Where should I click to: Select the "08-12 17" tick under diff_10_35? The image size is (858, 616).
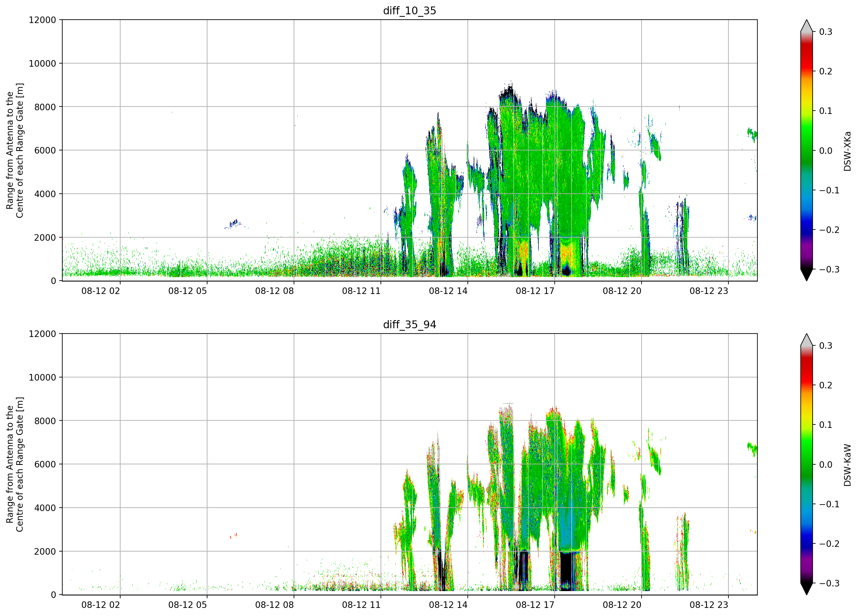coord(535,291)
